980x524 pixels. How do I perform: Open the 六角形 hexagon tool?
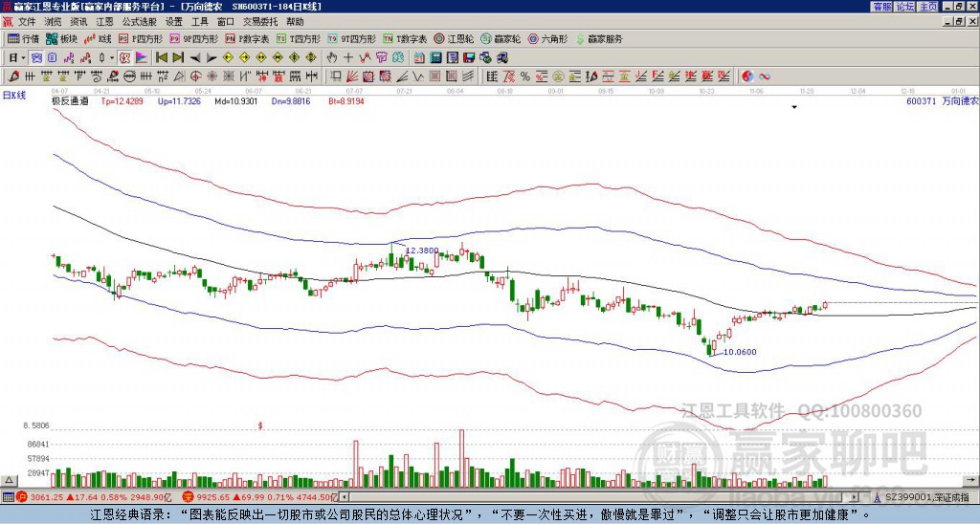[548, 38]
